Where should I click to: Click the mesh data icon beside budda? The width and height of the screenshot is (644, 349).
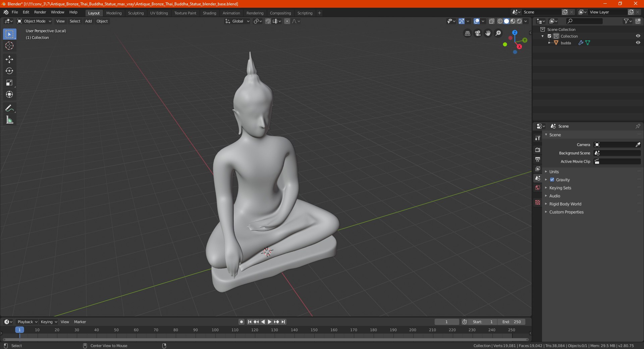pos(588,43)
